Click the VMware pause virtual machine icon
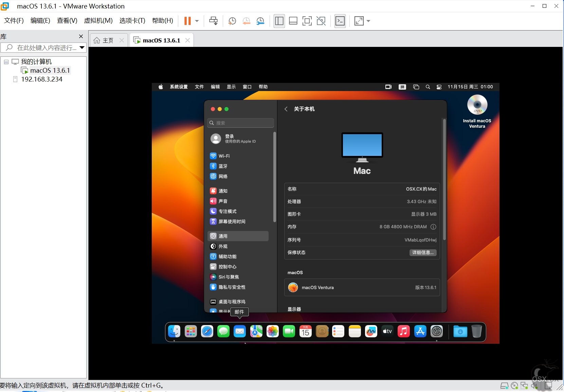The image size is (564, 392). point(187,21)
